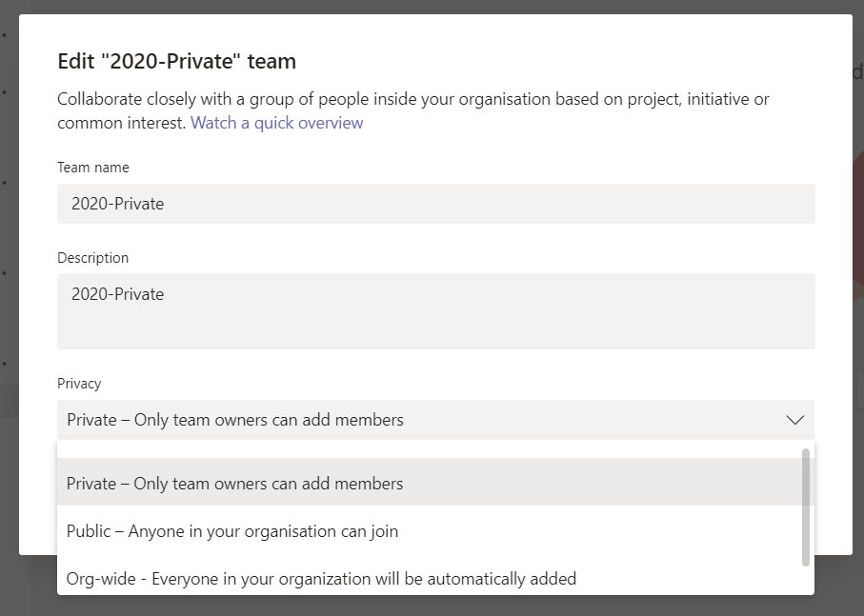Click blank row atop privacy options list

tap(429, 449)
